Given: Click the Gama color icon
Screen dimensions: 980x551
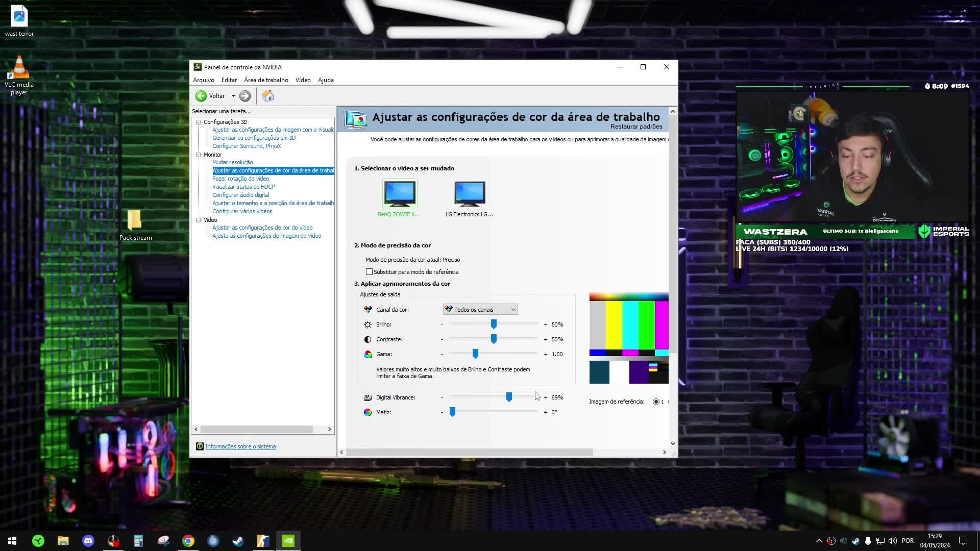Looking at the screenshot, I should (367, 354).
